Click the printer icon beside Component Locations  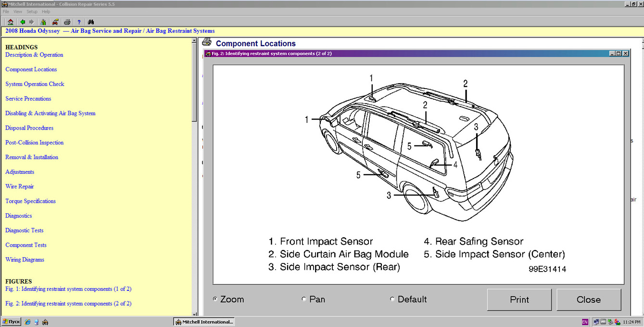[207, 42]
